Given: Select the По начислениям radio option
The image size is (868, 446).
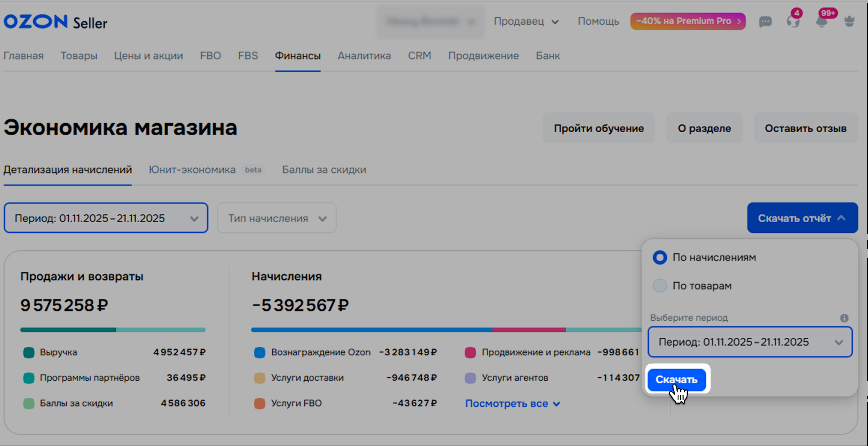Looking at the screenshot, I should point(660,257).
